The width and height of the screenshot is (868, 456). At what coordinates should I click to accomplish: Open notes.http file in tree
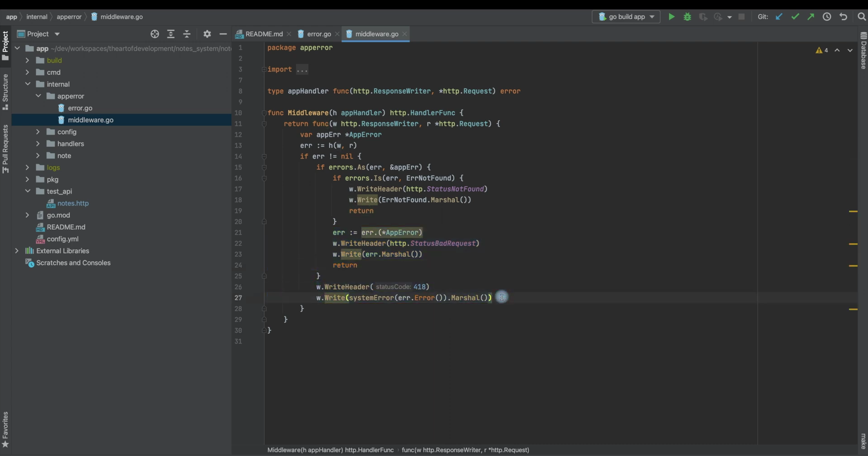(73, 203)
